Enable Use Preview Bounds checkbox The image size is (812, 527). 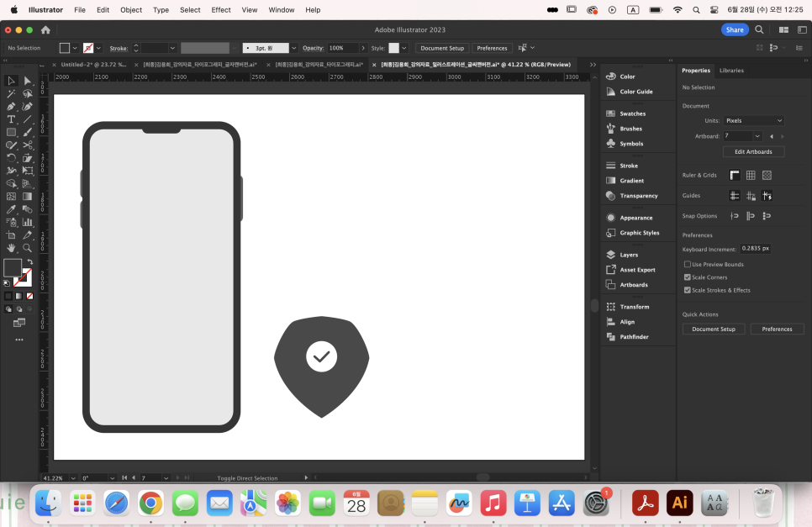(x=688, y=264)
